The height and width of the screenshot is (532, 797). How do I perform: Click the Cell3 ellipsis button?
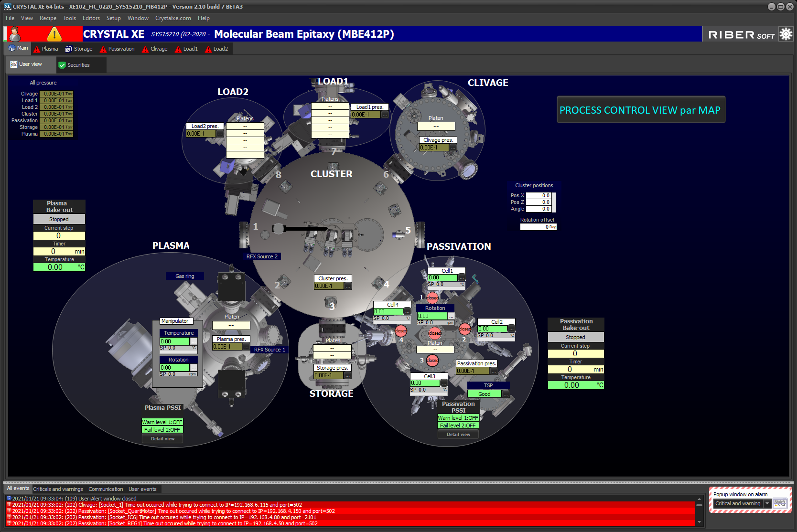pyautogui.click(x=444, y=383)
